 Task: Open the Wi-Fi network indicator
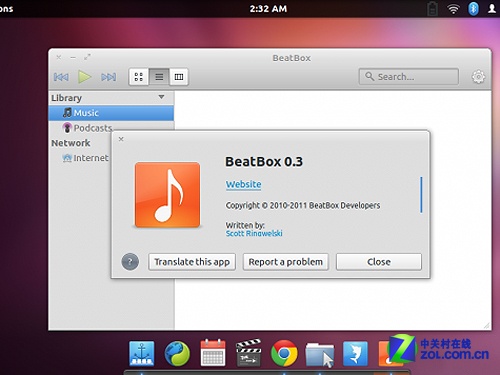tap(453, 9)
